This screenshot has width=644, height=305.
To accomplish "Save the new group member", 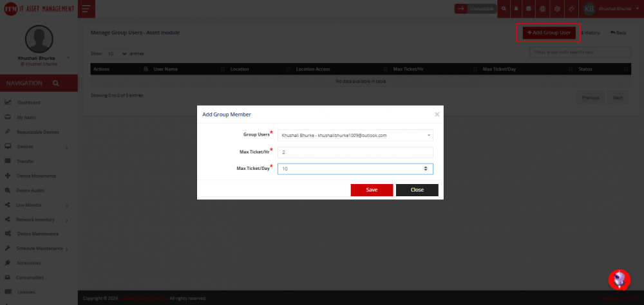I will 372,190.
